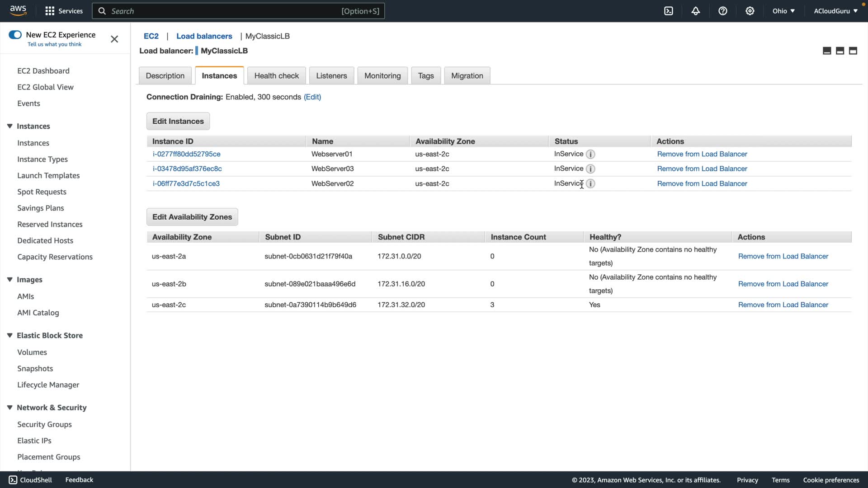The width and height of the screenshot is (868, 488).
Task: Click the Edit Availability Zones button
Action: (192, 217)
